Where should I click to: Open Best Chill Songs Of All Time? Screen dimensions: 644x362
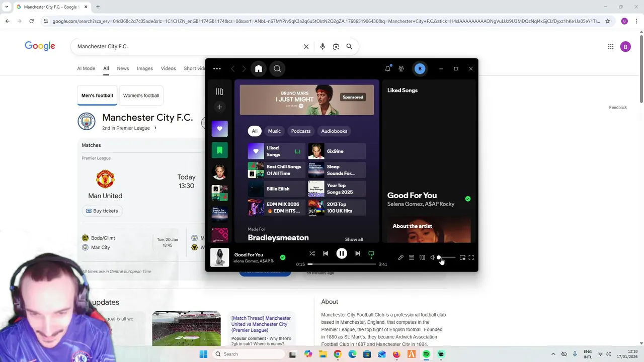coord(276,170)
